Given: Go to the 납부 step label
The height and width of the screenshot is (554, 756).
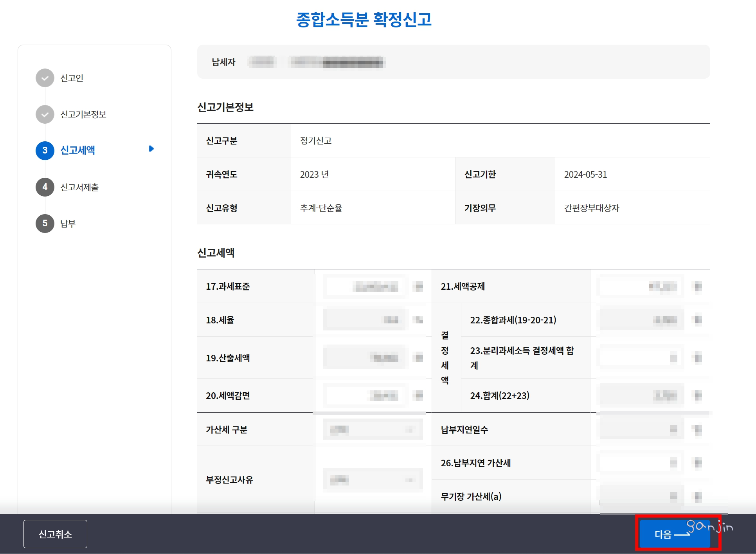Looking at the screenshot, I should [68, 224].
